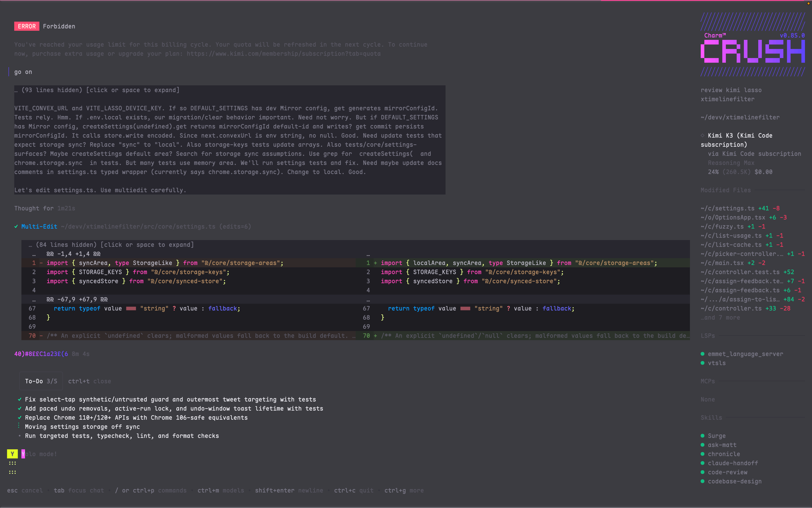Click the 24% context usage indicator
This screenshot has width=812, height=508.
[713, 172]
